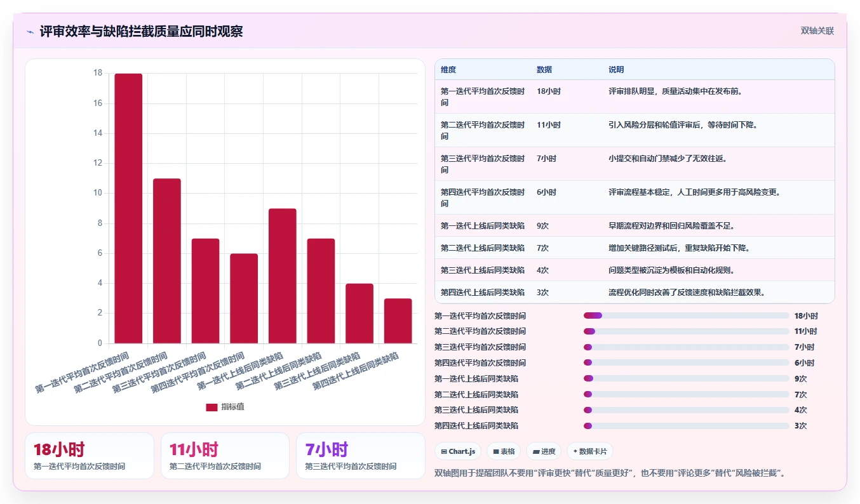
Task: Click the lightning icon beside the page title
Action: [30, 32]
